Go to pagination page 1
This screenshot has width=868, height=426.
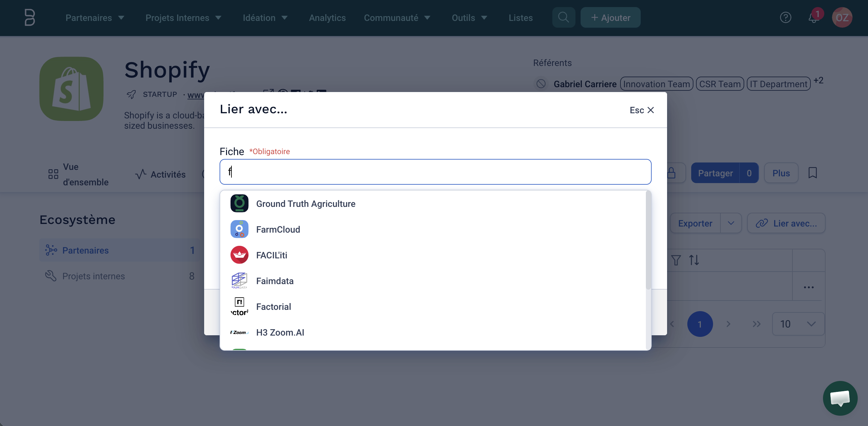[700, 324]
